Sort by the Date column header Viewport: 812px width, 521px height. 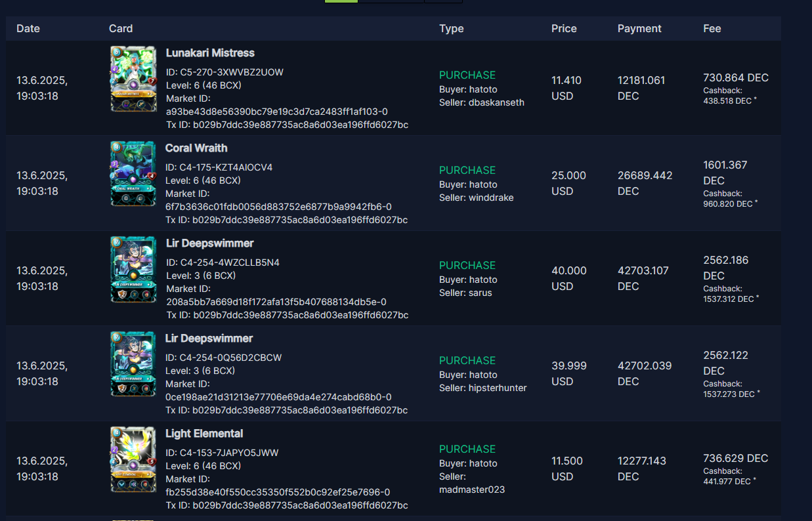click(28, 28)
